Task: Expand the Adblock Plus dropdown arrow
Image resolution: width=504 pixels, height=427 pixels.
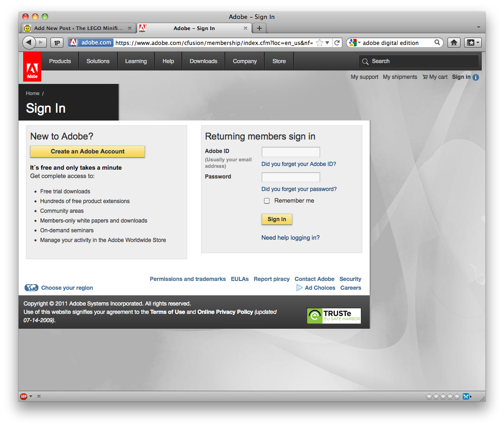Action: click(31, 396)
